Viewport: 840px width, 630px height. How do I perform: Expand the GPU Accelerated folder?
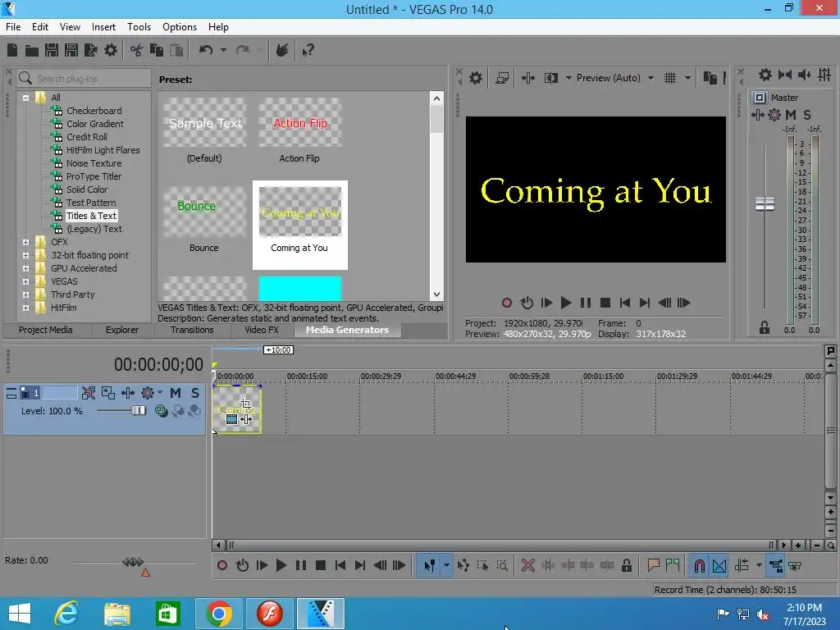(25, 268)
